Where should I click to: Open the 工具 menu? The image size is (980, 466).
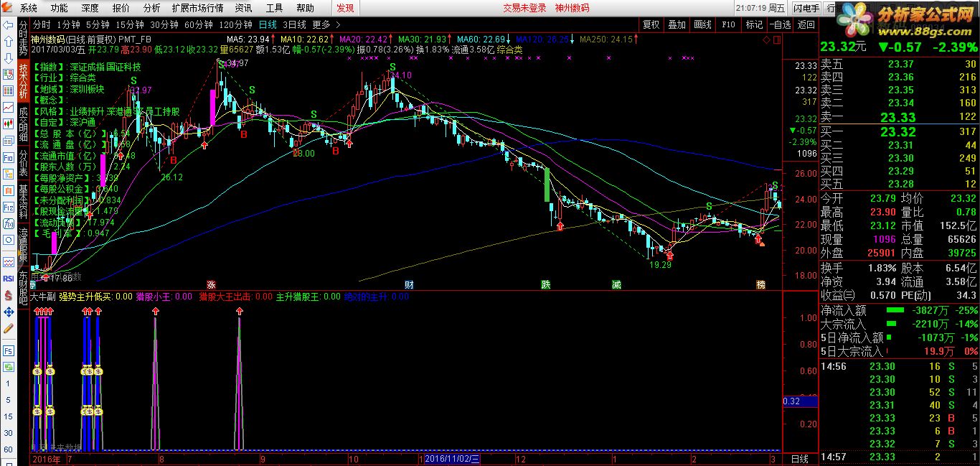coord(275,8)
